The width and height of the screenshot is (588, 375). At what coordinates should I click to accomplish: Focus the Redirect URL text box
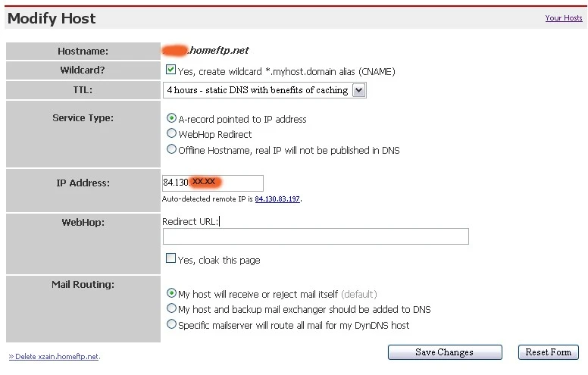(x=315, y=236)
